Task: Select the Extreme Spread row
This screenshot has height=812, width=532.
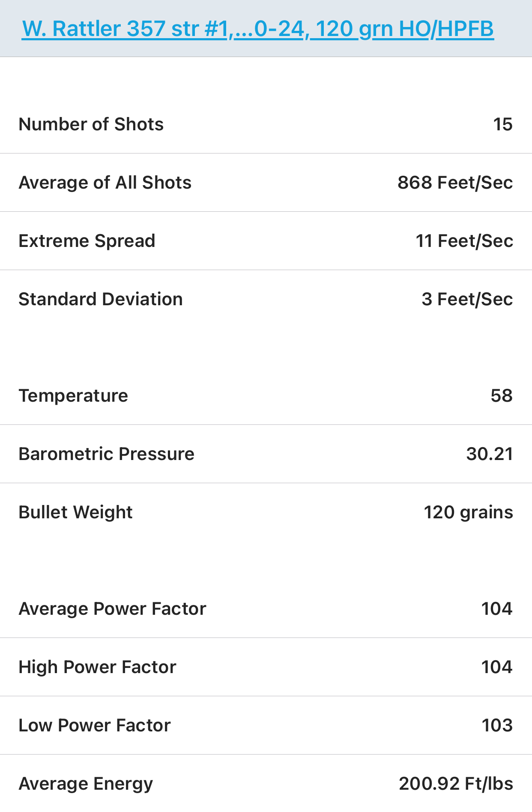Action: point(266,241)
